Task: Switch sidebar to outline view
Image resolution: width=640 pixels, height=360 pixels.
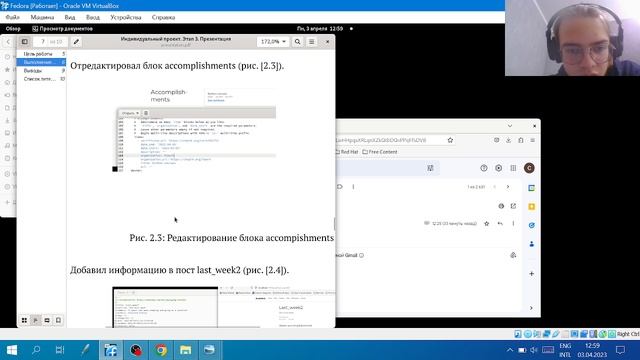Action: pyautogui.click(x=36, y=320)
